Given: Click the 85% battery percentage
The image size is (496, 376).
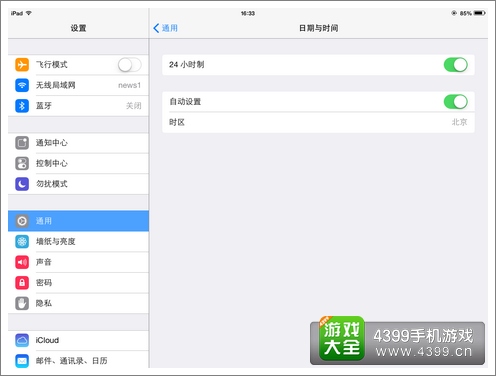Looking at the screenshot, I should tap(466, 13).
